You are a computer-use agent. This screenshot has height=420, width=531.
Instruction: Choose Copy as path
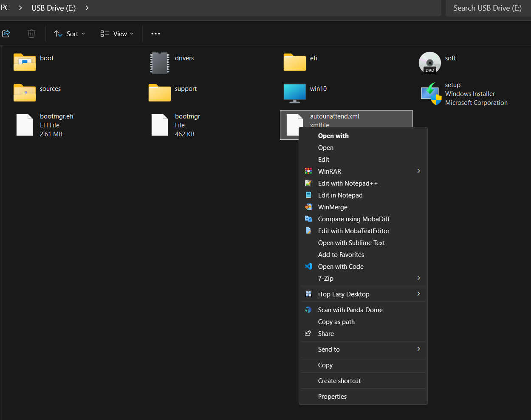pyautogui.click(x=363, y=322)
